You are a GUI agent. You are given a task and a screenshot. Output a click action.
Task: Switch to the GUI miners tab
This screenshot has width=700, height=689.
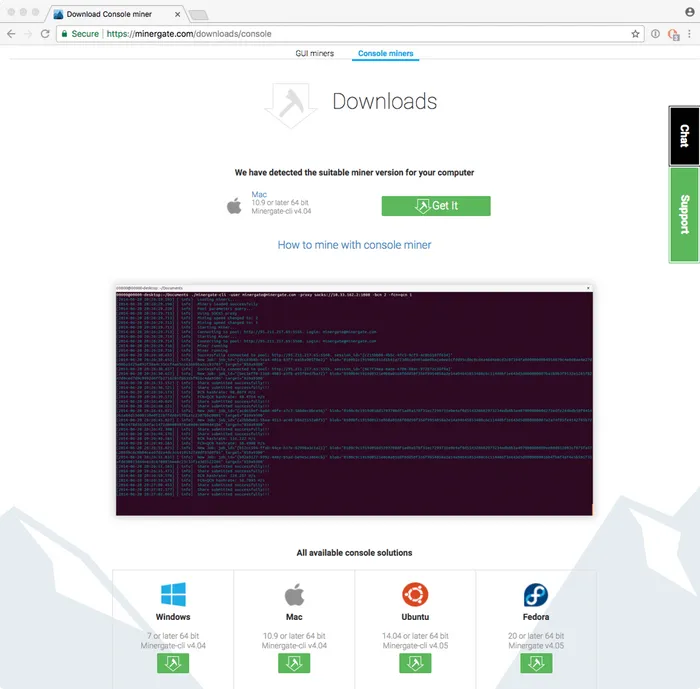coord(315,53)
